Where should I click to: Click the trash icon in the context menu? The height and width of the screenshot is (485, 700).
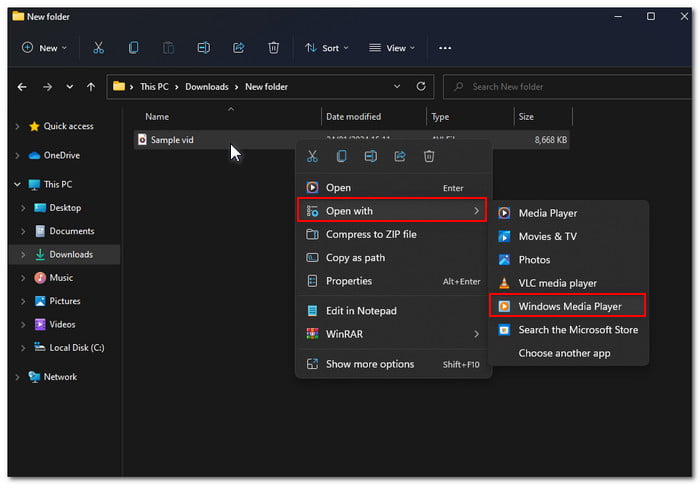(429, 156)
